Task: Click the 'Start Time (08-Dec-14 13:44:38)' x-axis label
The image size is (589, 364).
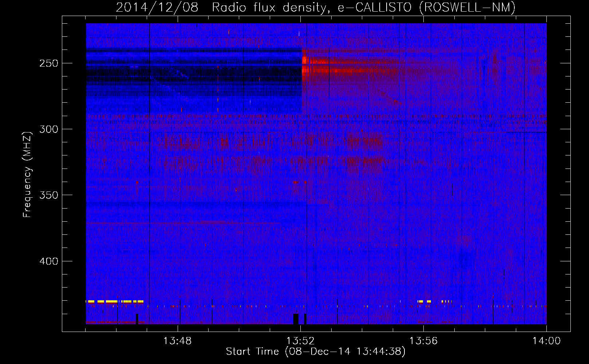Action: (x=316, y=352)
